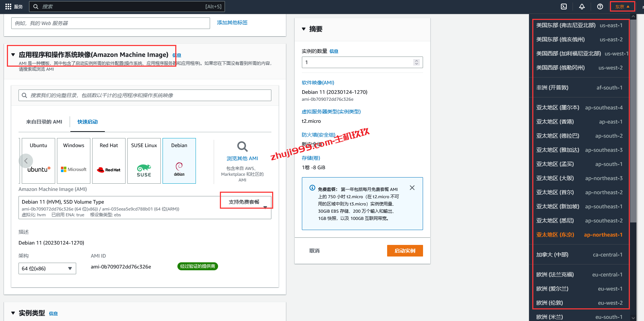644x321 pixels.
Task: Collapse the instance type section
Action: 13,313
